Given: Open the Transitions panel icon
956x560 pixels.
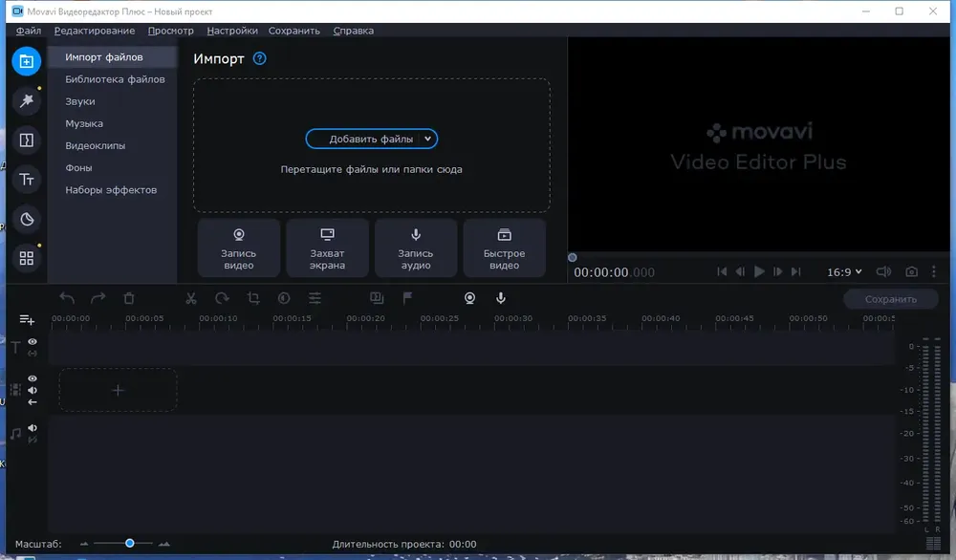Looking at the screenshot, I should [26, 140].
